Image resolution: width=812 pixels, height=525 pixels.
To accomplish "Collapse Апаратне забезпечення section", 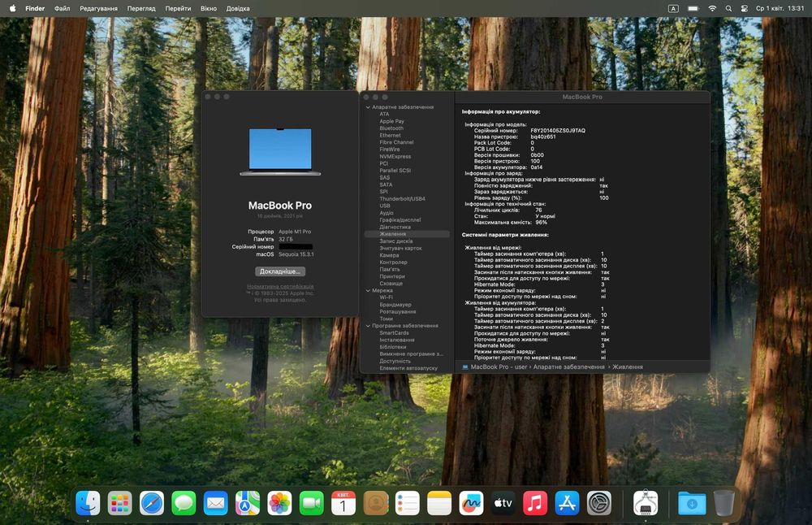I will [x=368, y=107].
